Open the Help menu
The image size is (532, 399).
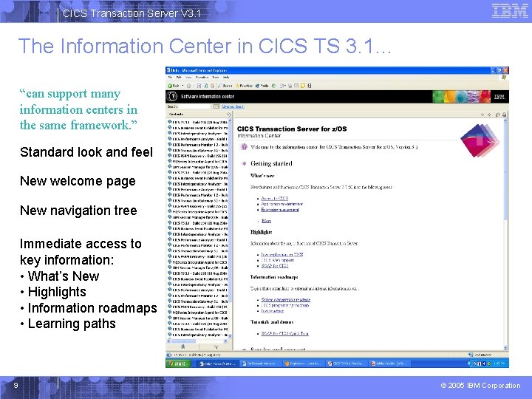(x=226, y=78)
